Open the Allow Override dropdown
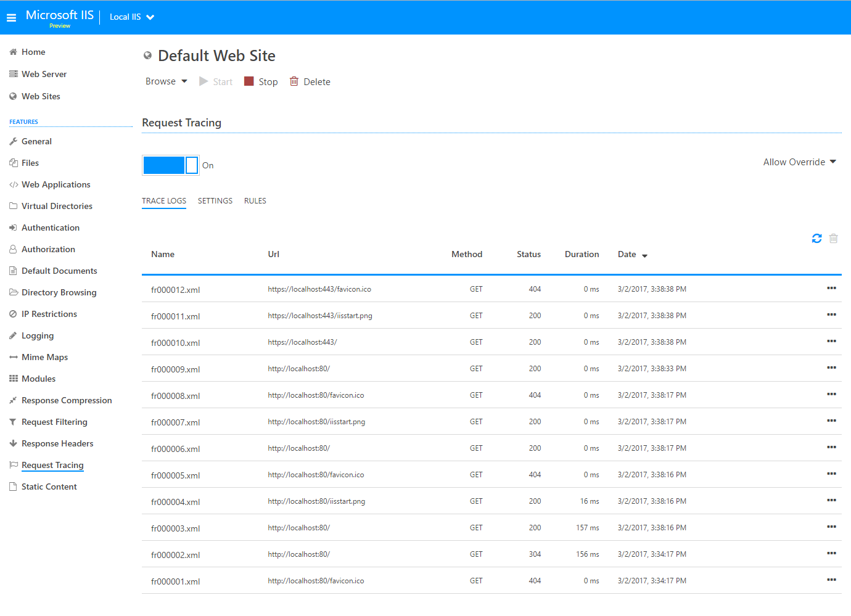 [800, 162]
